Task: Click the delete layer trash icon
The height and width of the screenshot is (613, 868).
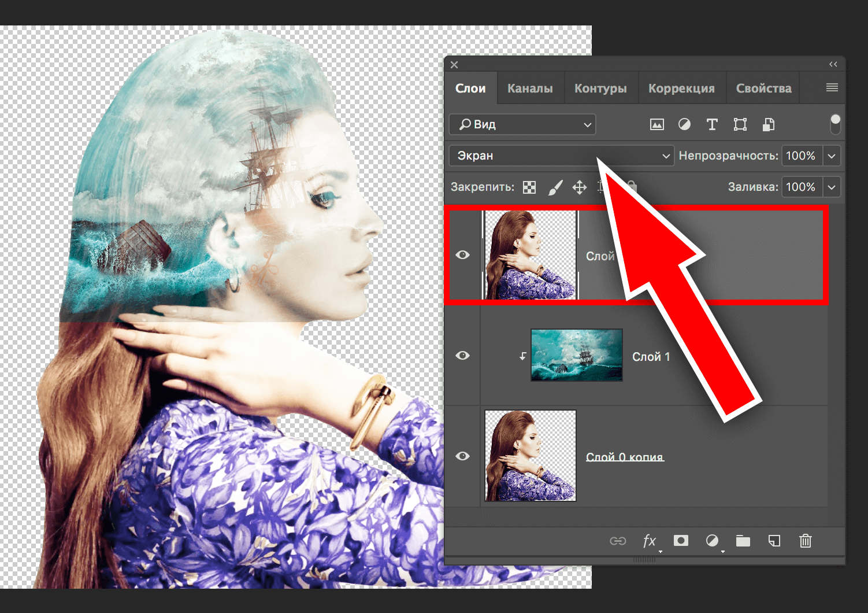Action: 805,541
